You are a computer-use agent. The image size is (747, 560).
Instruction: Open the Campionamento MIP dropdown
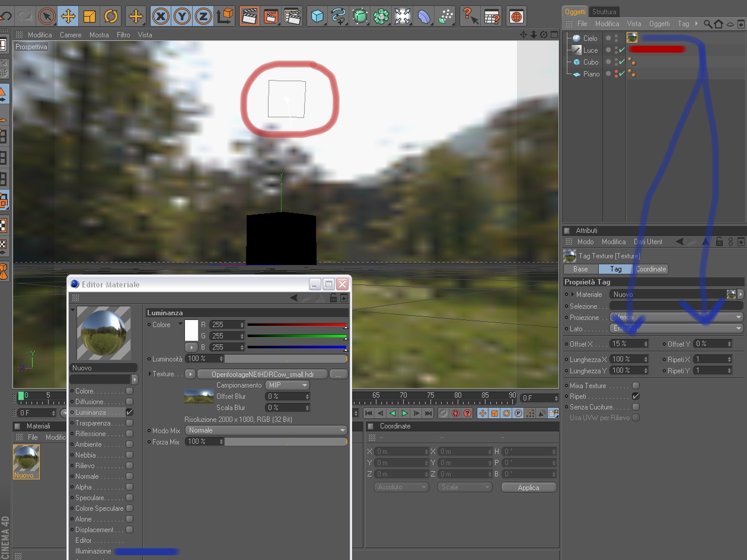click(288, 385)
